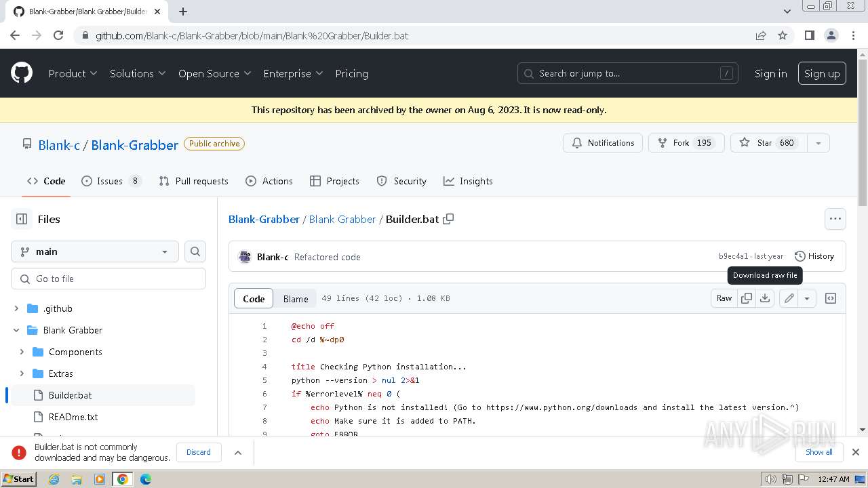Click the Sign up button

coord(822,73)
